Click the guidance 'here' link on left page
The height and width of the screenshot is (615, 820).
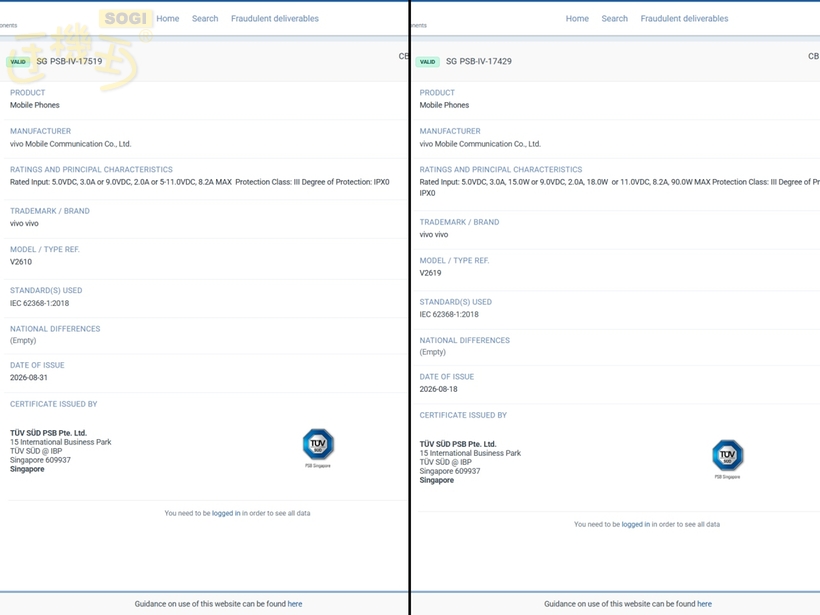(x=295, y=603)
